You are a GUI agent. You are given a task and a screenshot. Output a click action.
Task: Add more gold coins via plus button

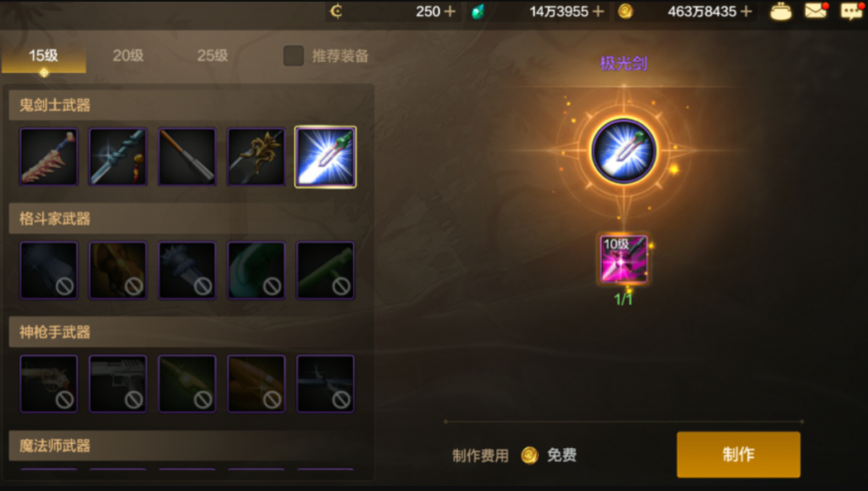pos(745,12)
